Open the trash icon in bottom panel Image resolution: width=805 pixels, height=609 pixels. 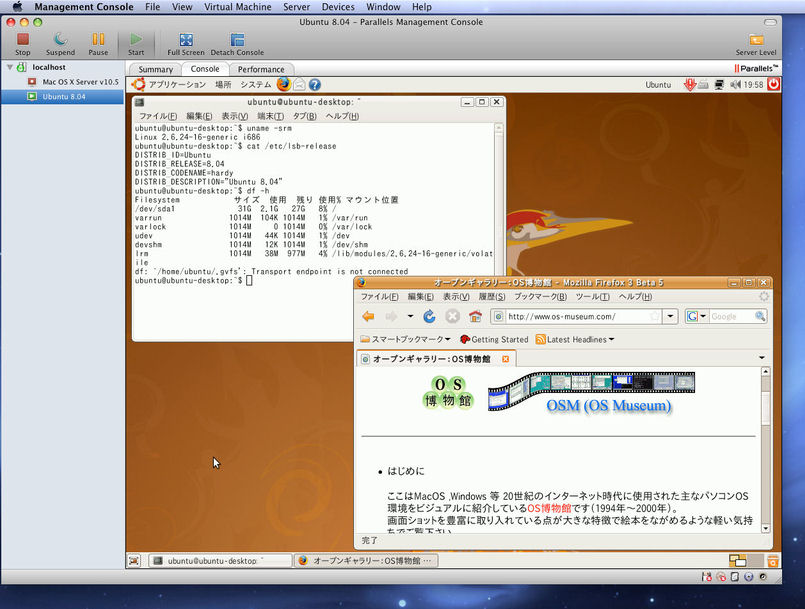click(773, 561)
